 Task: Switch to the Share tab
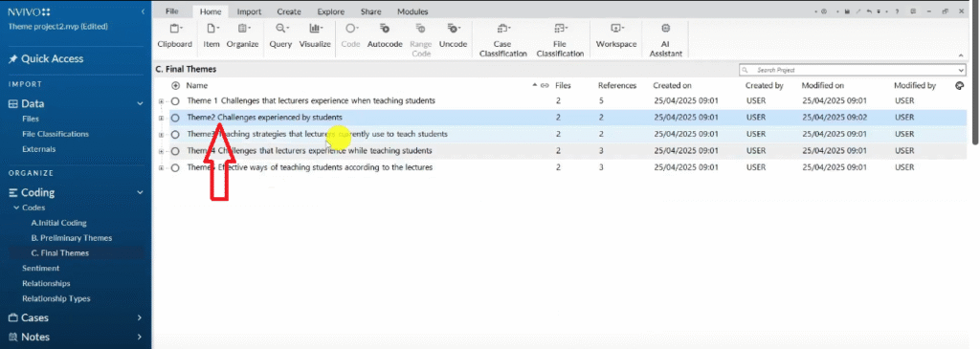pos(371,11)
